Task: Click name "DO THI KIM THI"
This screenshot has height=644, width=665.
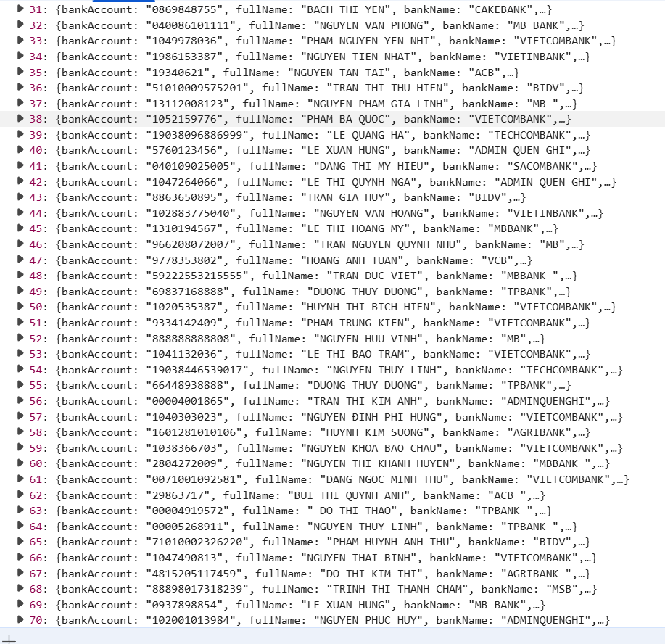Action: tap(371, 574)
